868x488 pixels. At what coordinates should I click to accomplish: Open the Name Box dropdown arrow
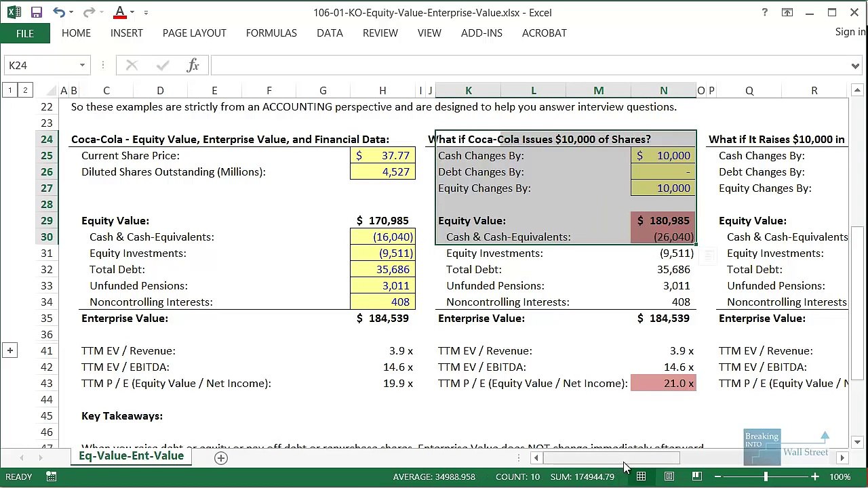coord(82,65)
